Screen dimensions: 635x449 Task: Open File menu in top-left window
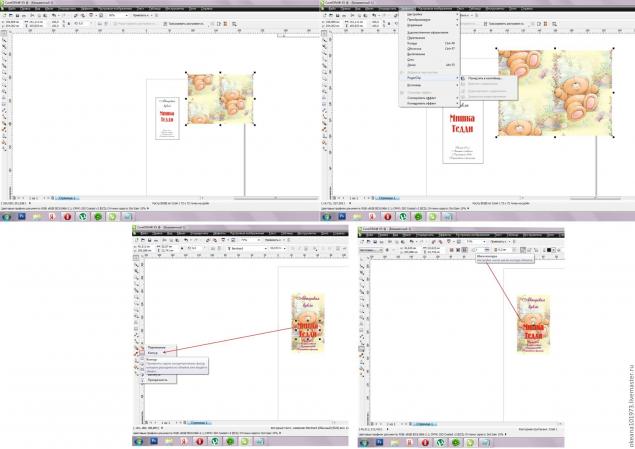(12, 9)
